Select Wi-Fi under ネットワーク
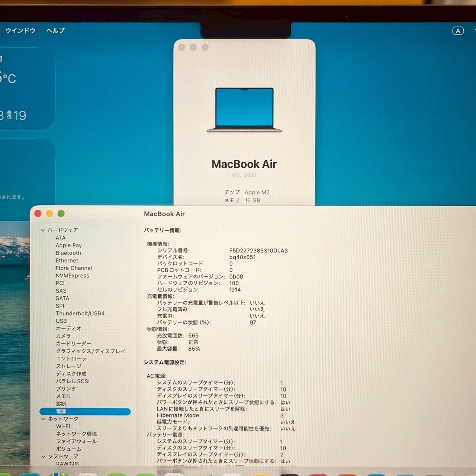Screen dimensions: 476x476 [63, 426]
